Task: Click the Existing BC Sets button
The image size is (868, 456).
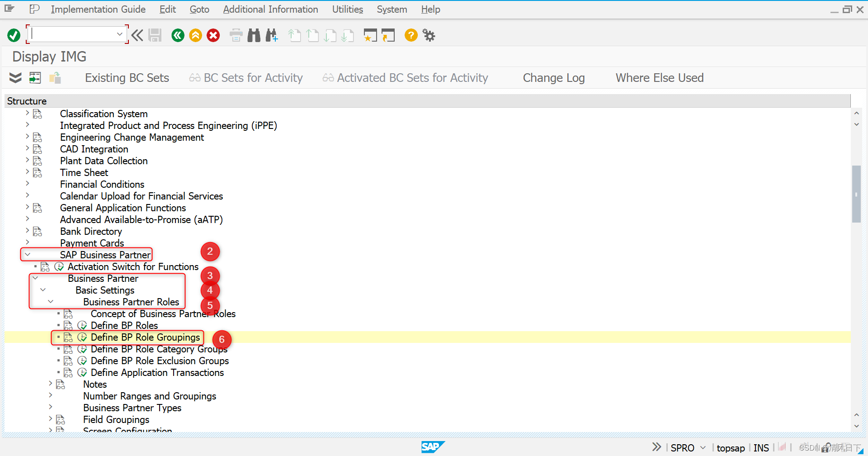Action: [x=127, y=78]
